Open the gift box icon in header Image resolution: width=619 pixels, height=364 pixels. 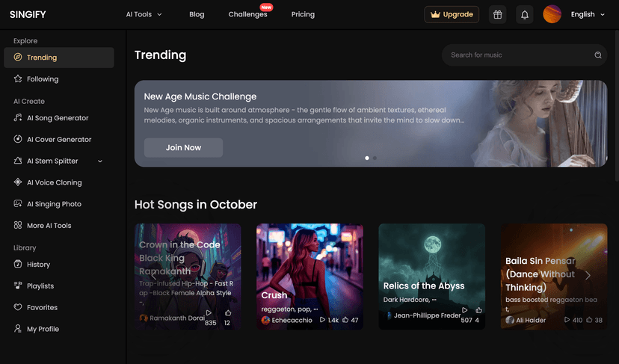pyautogui.click(x=497, y=15)
